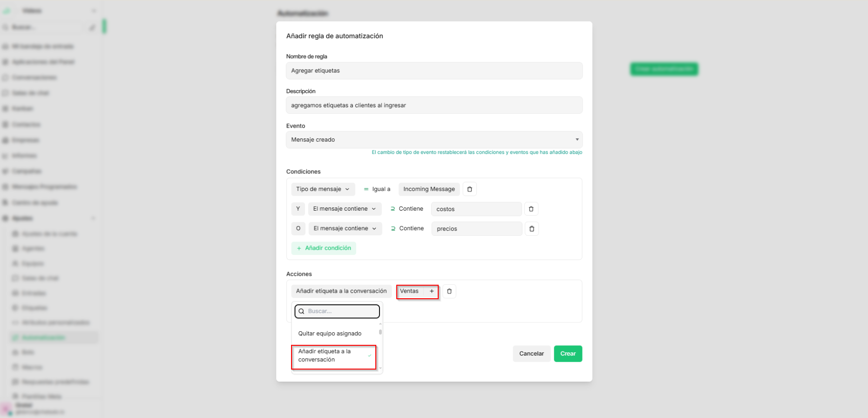This screenshot has height=418, width=868.
Task: Open the Evento 'Mensaje creado' dropdown
Action: point(434,140)
